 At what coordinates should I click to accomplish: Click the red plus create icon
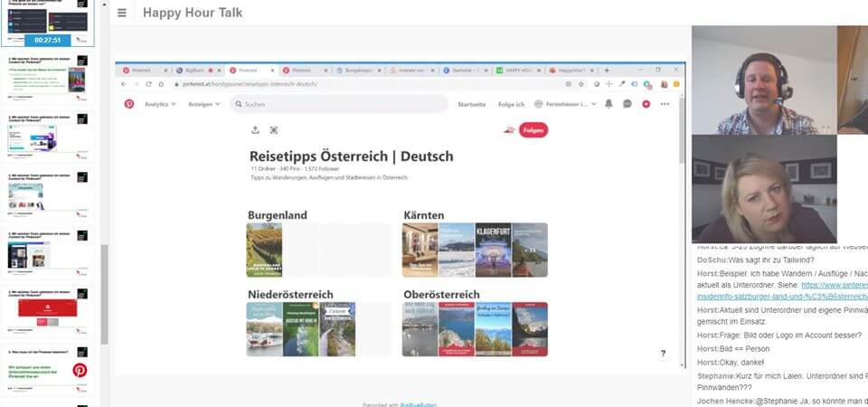[646, 103]
